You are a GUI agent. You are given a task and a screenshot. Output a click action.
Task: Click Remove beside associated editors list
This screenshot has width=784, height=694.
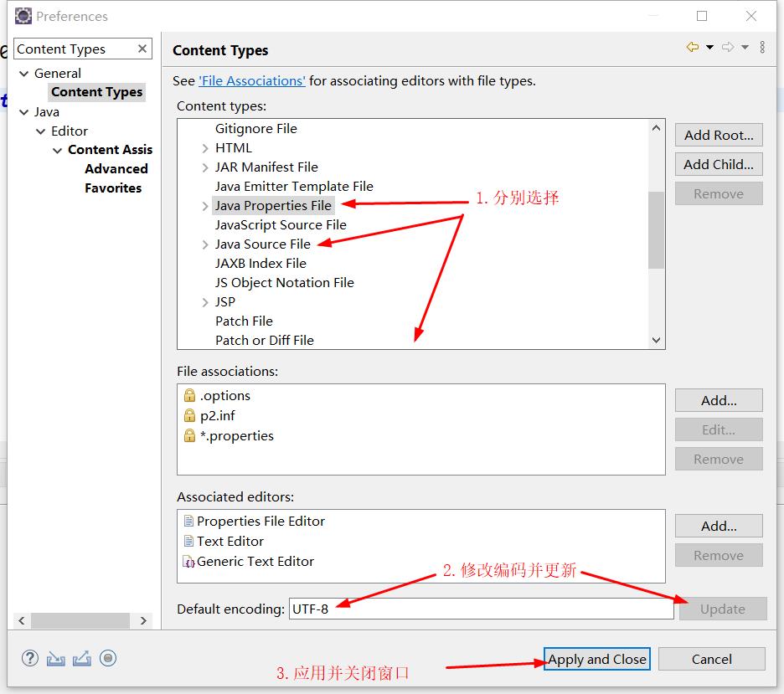(x=719, y=556)
